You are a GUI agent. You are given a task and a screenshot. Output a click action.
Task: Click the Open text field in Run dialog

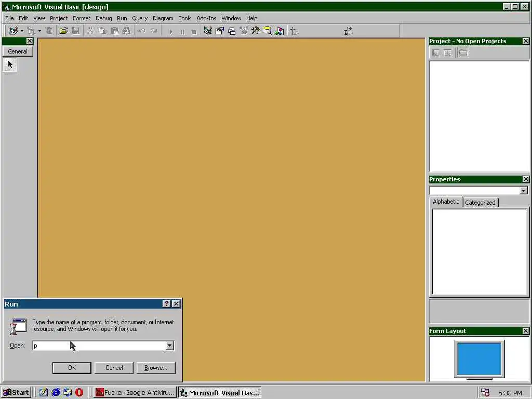[x=99, y=345]
